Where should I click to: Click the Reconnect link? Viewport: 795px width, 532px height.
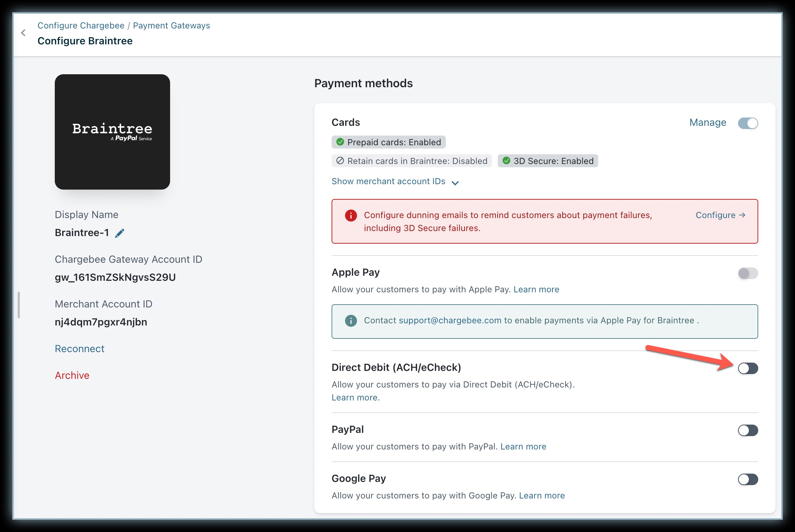click(80, 349)
